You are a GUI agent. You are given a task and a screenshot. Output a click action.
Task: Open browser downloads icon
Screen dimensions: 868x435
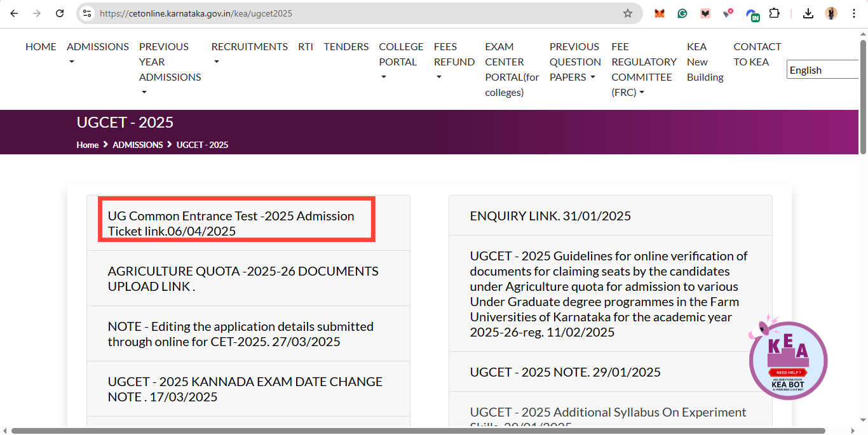(x=808, y=13)
